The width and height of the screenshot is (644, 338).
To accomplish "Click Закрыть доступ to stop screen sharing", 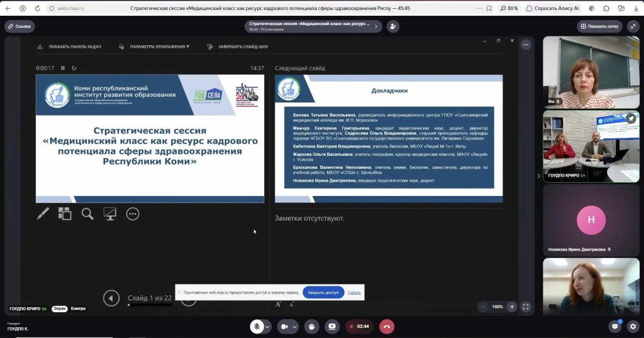I will click(x=323, y=293).
